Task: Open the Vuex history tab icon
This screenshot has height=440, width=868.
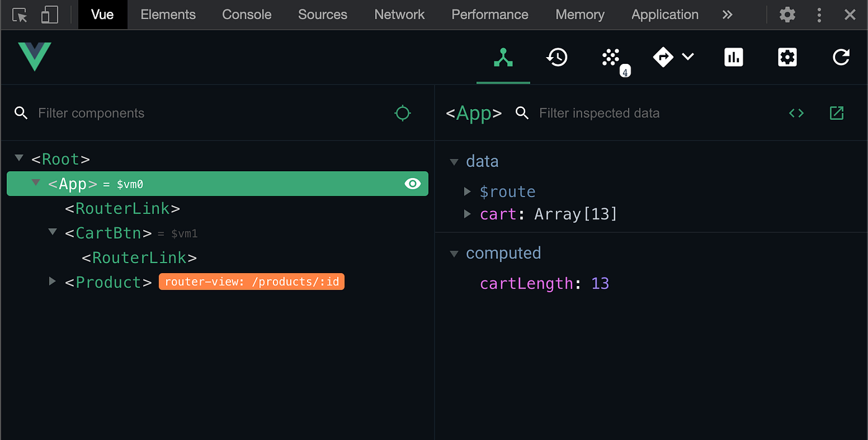Action: (557, 58)
